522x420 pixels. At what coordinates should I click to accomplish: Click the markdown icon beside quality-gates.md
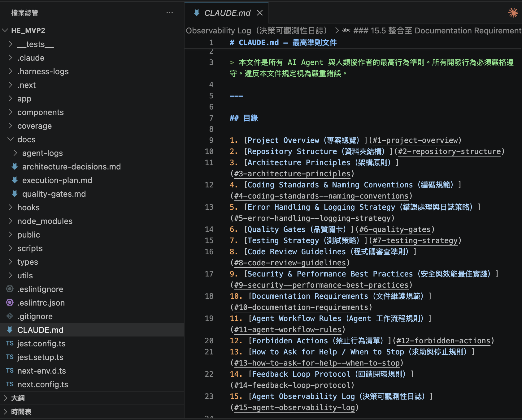(x=15, y=194)
